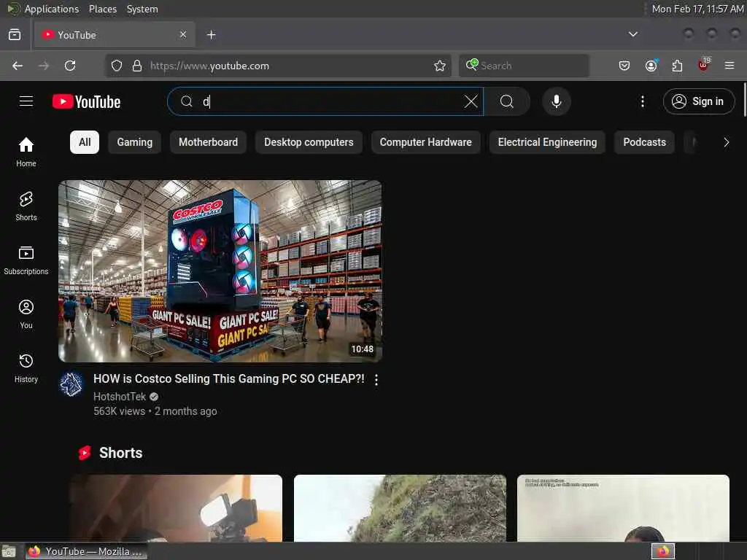Image resolution: width=747 pixels, height=560 pixels.
Task: Click the Firefox Search box
Action: [524, 66]
